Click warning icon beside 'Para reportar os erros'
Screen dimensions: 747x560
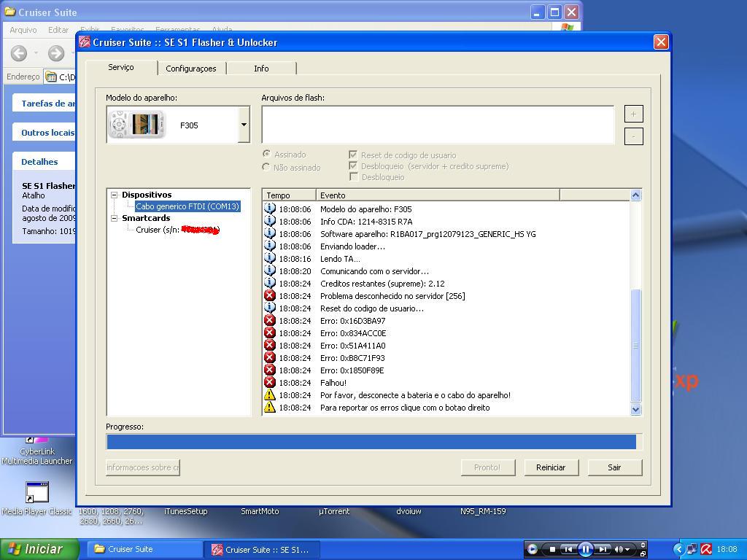tap(270, 407)
